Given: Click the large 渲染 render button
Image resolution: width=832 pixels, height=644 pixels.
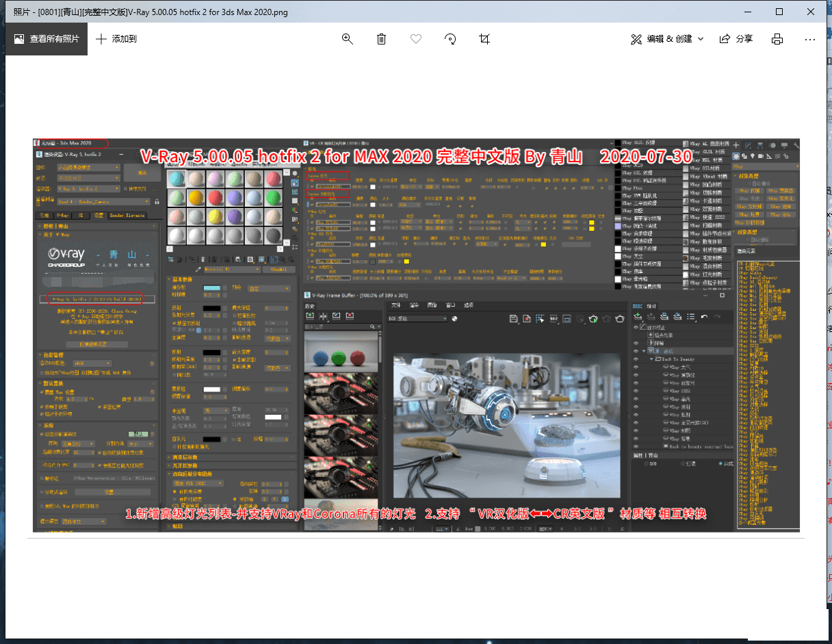Looking at the screenshot, I should point(142,172).
